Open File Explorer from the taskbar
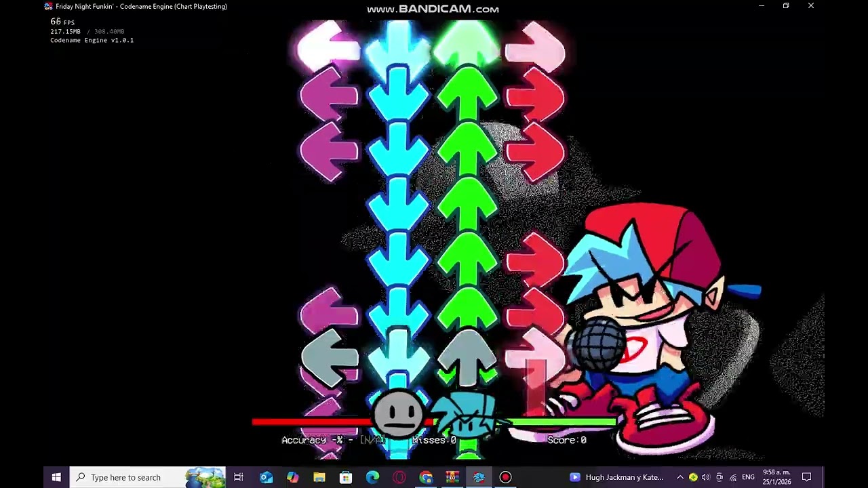 pyautogui.click(x=319, y=477)
